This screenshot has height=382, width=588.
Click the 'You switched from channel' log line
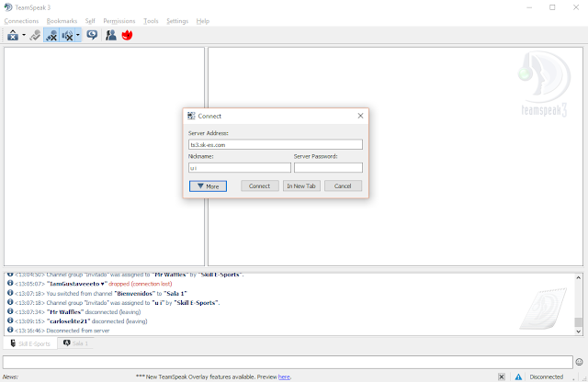pos(97,293)
